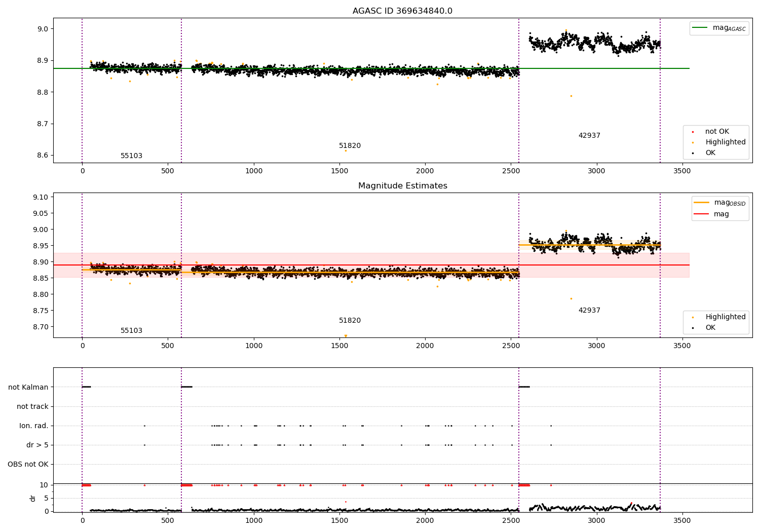Select the mag AGASC legend entry
Viewport: 760px width, 532px height.
719,28
